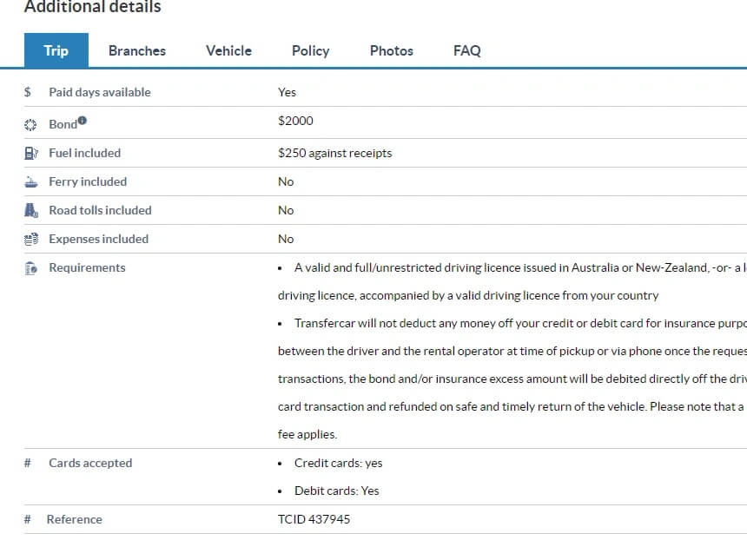The height and width of the screenshot is (560, 747).
Task: Switch to the Branches tab
Action: (137, 50)
